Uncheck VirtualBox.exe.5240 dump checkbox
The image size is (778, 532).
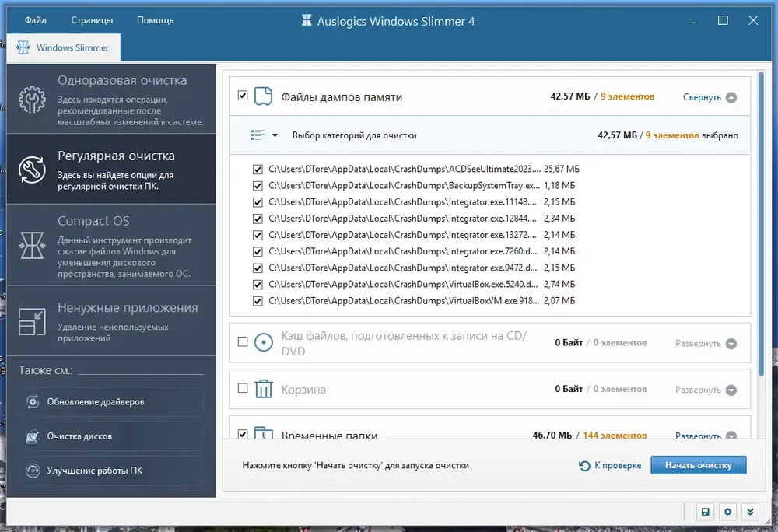pos(258,285)
